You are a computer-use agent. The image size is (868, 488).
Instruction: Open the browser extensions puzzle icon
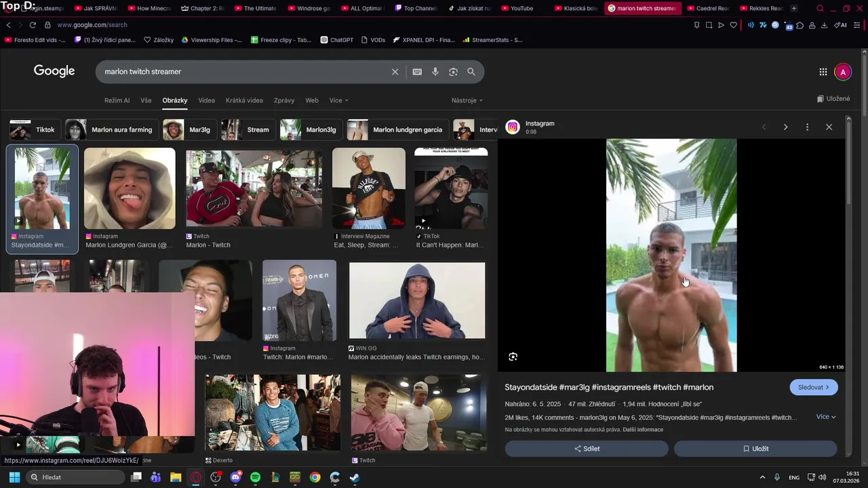[x=800, y=25]
